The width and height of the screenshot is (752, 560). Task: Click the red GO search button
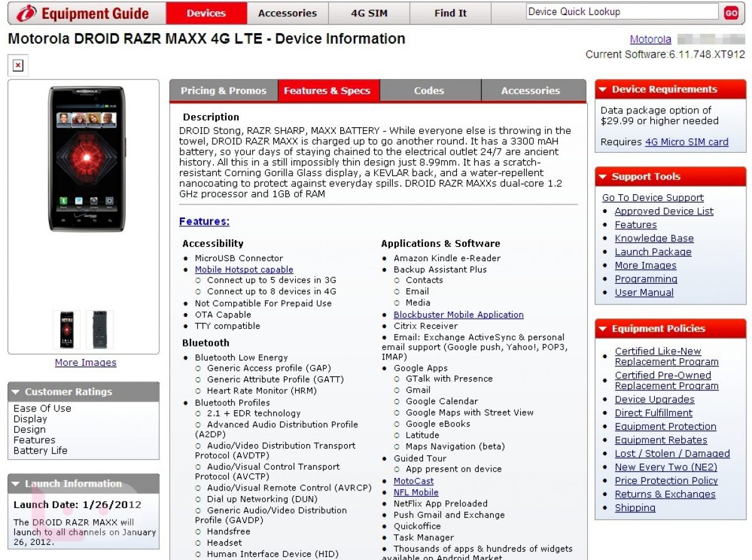731,13
